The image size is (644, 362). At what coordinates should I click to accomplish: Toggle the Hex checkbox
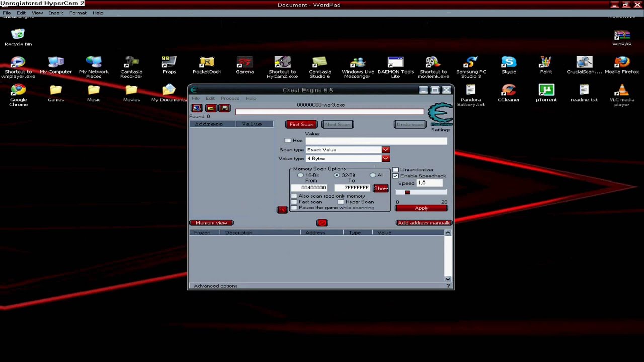pos(288,140)
